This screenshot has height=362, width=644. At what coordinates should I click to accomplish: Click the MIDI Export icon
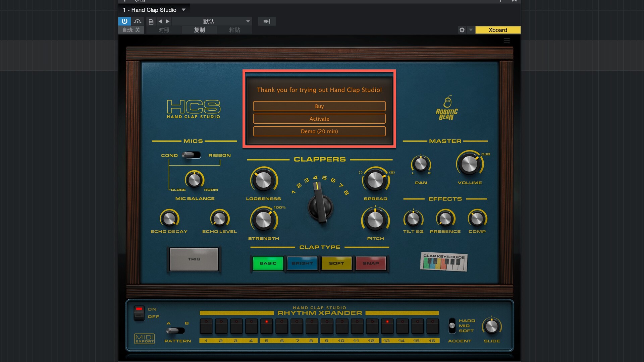145,339
